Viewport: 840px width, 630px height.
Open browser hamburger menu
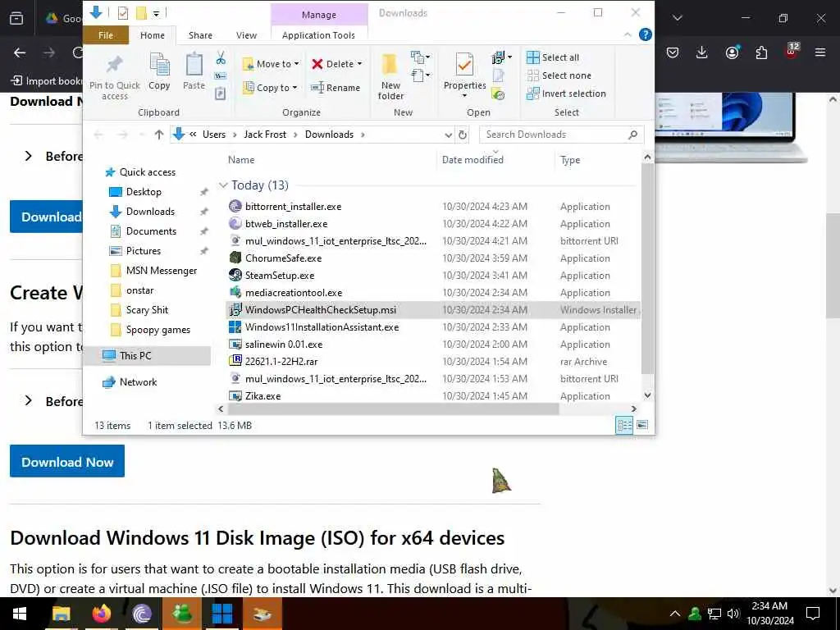coord(820,52)
